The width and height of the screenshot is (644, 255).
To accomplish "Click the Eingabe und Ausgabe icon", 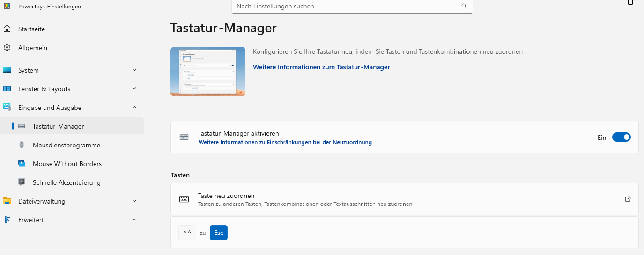I will [7, 108].
